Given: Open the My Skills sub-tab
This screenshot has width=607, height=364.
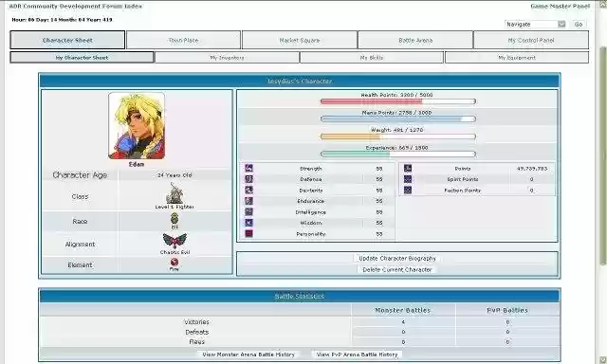Looking at the screenshot, I should point(372,57).
